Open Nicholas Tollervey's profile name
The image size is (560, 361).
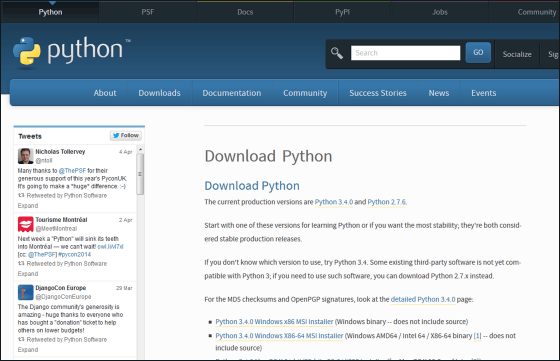coord(60,152)
